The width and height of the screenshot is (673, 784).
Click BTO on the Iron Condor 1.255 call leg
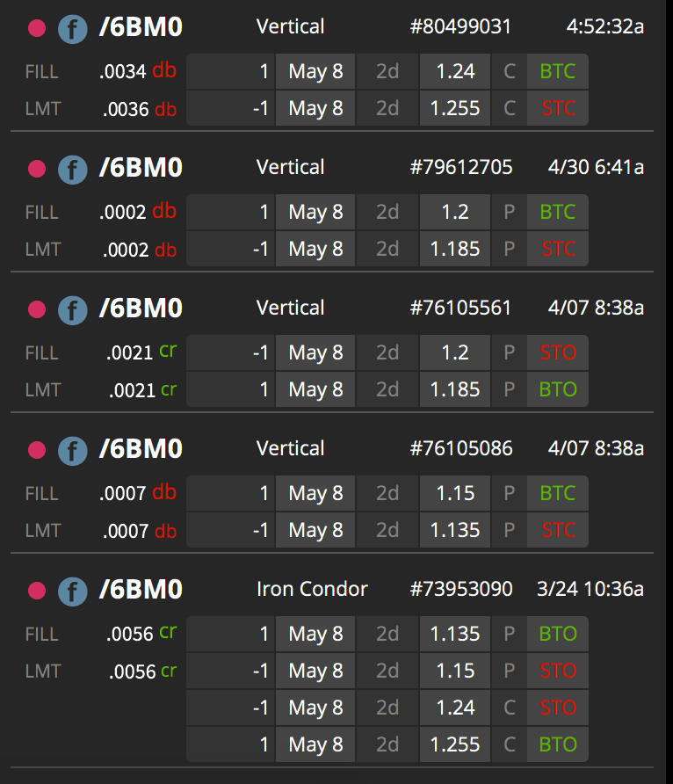point(558,744)
